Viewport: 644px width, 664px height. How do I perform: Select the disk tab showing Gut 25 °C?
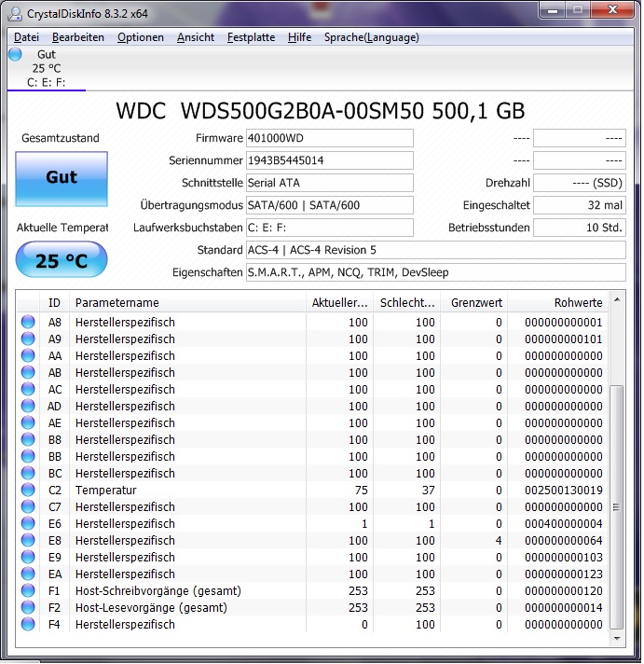47,68
